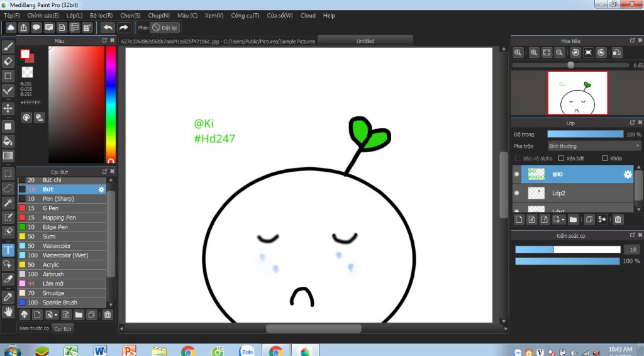Adjust the Navigator rotation slider
This screenshot has height=356, width=644.
[x=570, y=65]
